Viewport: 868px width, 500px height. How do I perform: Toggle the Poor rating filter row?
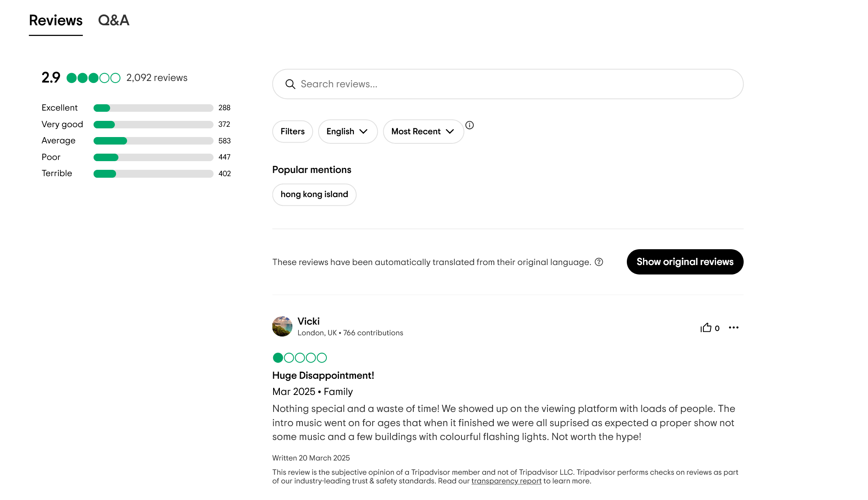[136, 157]
